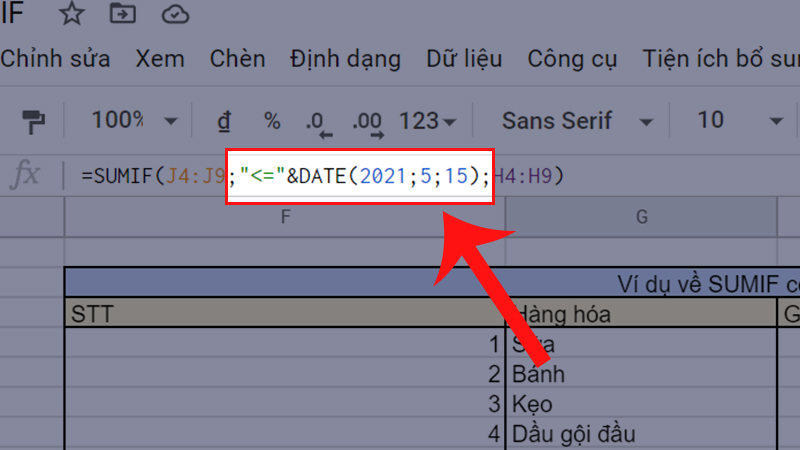Open the Chèn menu
The height and width of the screenshot is (450, 800).
238,58
